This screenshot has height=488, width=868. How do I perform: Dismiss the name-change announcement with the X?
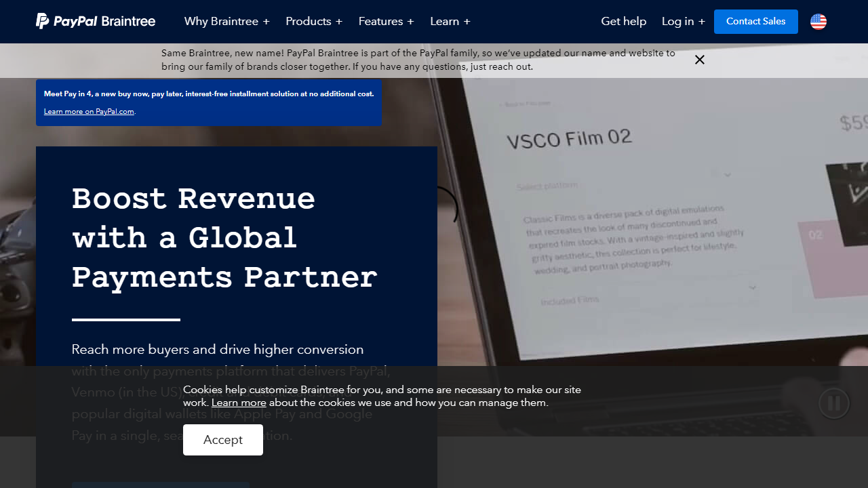pyautogui.click(x=700, y=60)
